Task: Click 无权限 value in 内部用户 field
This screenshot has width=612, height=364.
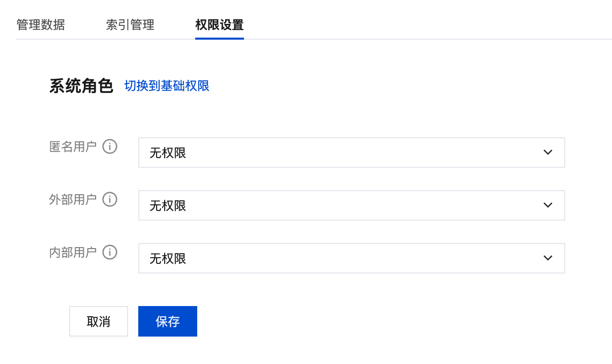Action: tap(168, 259)
